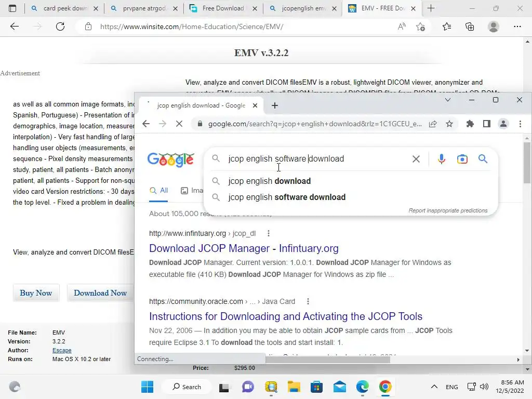
Task: Click blue Google search magnifier button
Action: 483,159
